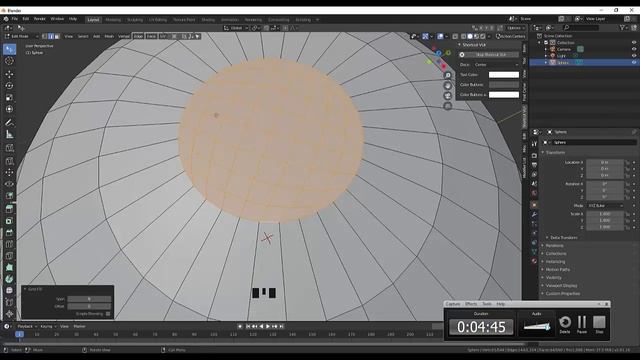Image resolution: width=640 pixels, height=360 pixels.
Task: Select the Measure tool
Action: [x=9, y=134]
